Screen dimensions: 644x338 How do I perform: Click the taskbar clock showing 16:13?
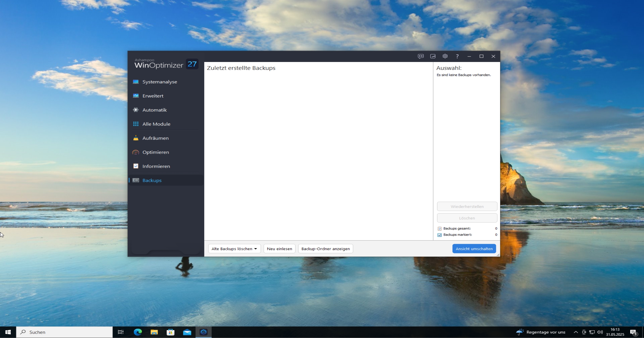pos(615,332)
